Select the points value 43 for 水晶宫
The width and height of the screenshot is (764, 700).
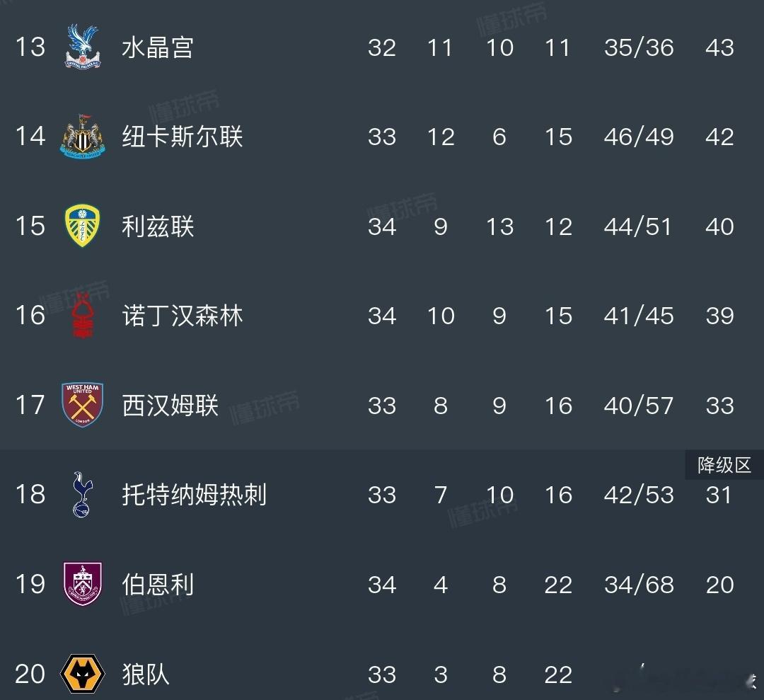pyautogui.click(x=720, y=47)
